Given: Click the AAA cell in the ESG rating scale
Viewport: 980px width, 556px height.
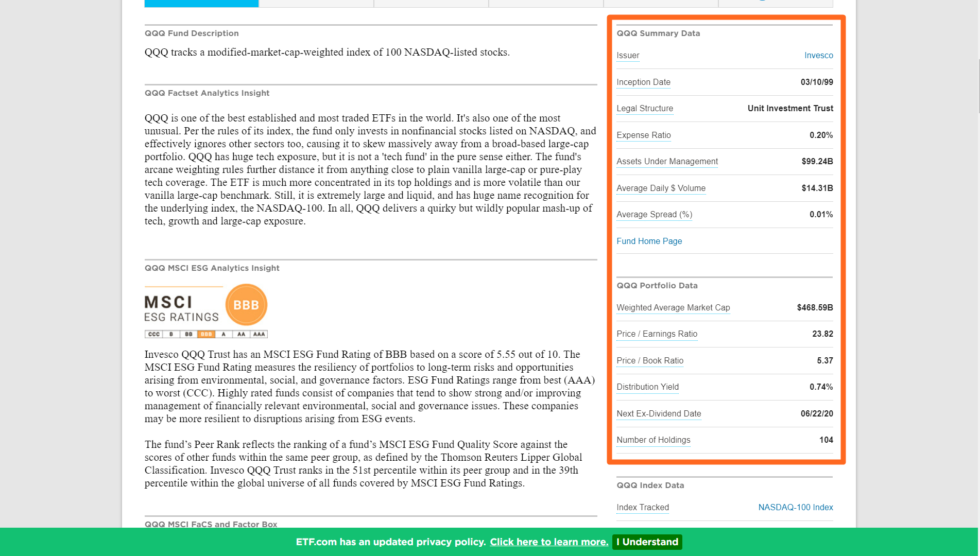Looking at the screenshot, I should tap(259, 334).
